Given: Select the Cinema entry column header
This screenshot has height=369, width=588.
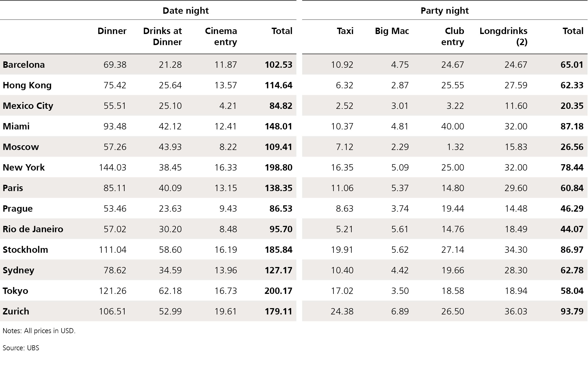Looking at the screenshot, I should click(x=221, y=36).
